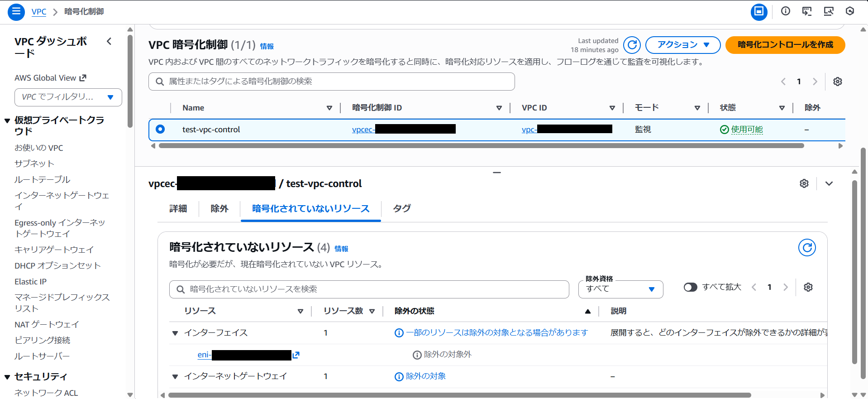Open detail panel preferences gear
This screenshot has width=868, height=399.
click(804, 183)
